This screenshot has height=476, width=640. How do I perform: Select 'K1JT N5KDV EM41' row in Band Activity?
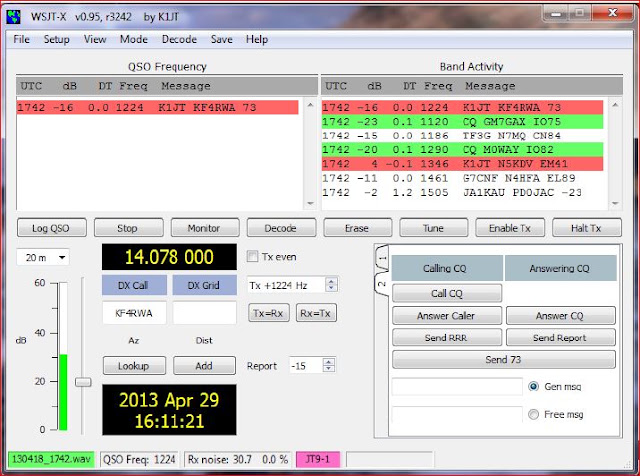462,164
